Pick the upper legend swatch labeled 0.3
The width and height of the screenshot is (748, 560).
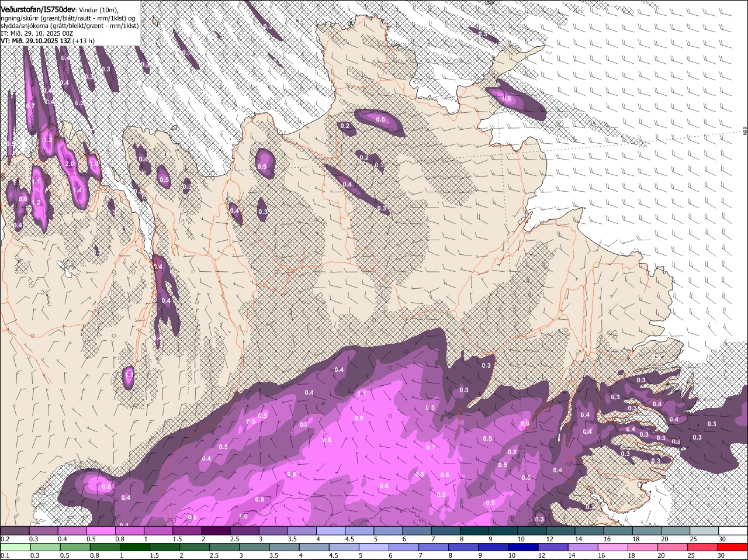(43, 531)
